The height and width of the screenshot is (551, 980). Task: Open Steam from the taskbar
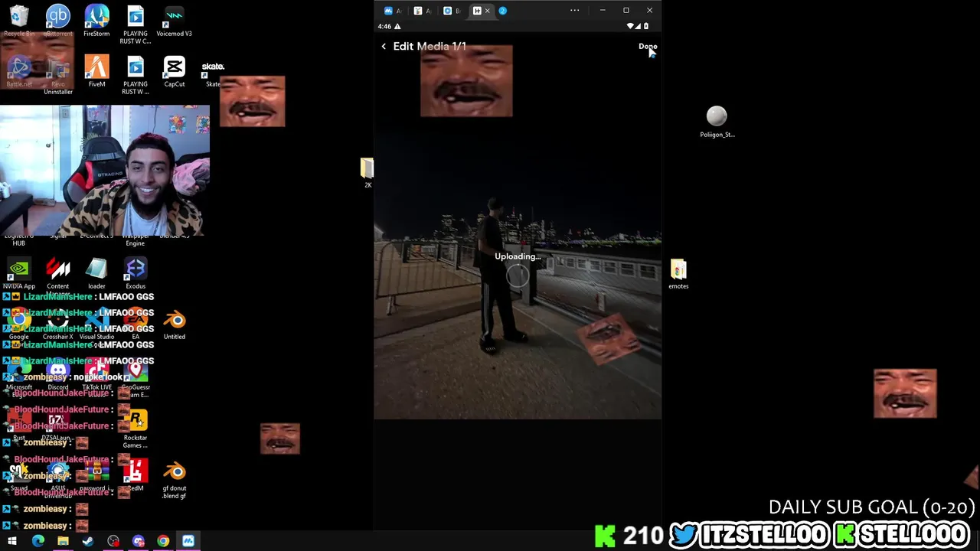(x=88, y=541)
